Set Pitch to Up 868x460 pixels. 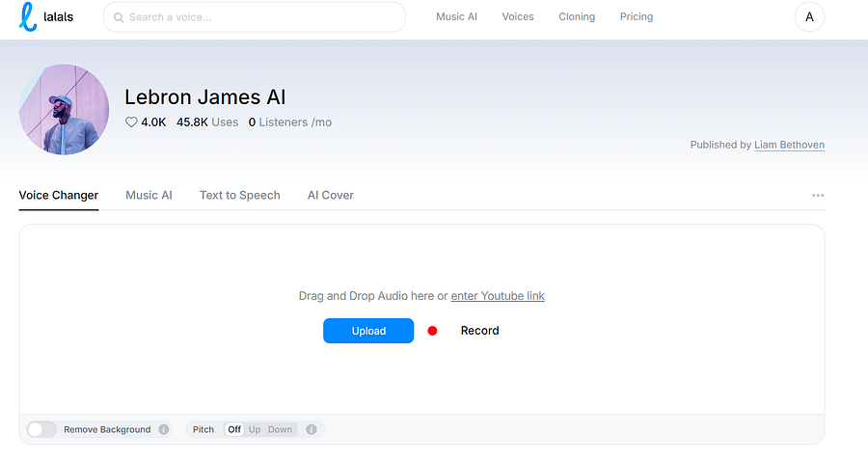(255, 429)
